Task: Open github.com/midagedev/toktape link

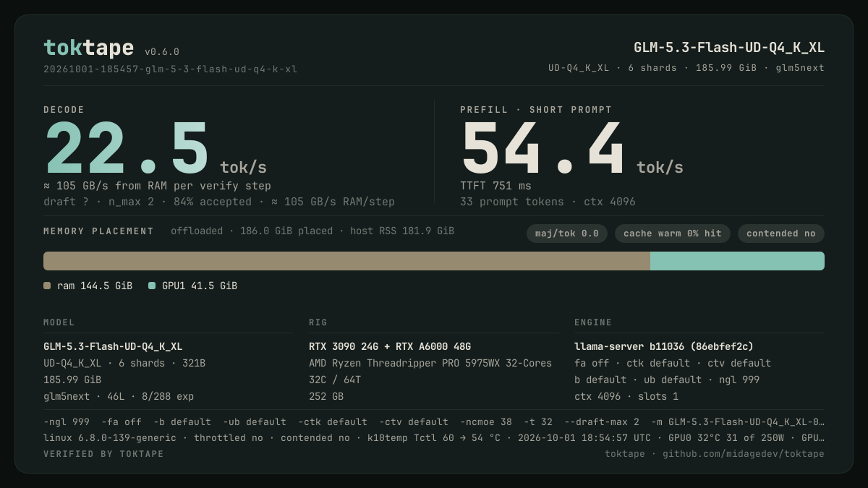Action: tap(744, 454)
